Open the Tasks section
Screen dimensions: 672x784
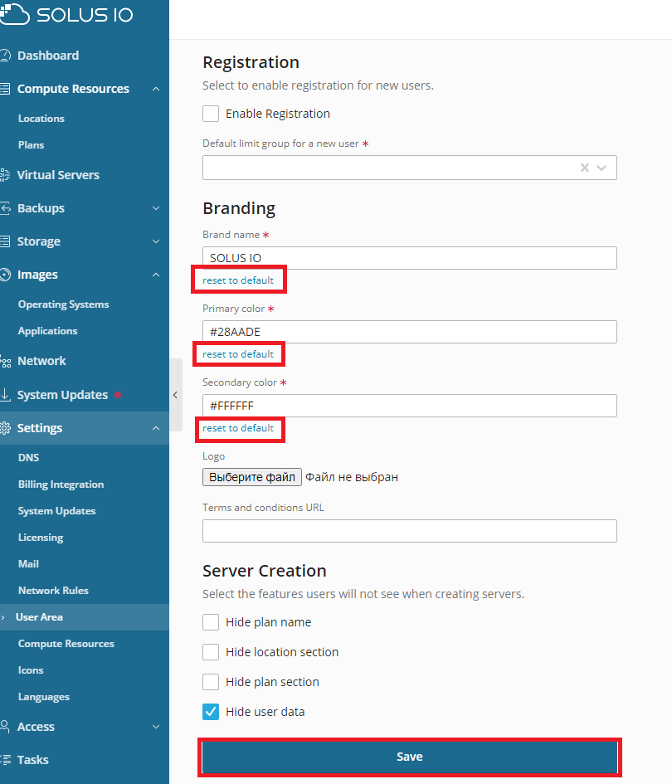pyautogui.click(x=32, y=759)
